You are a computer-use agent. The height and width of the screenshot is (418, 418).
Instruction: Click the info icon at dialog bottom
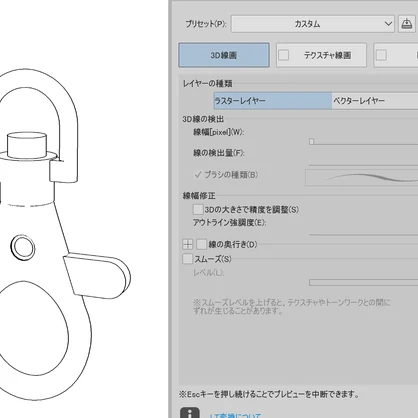point(190,413)
